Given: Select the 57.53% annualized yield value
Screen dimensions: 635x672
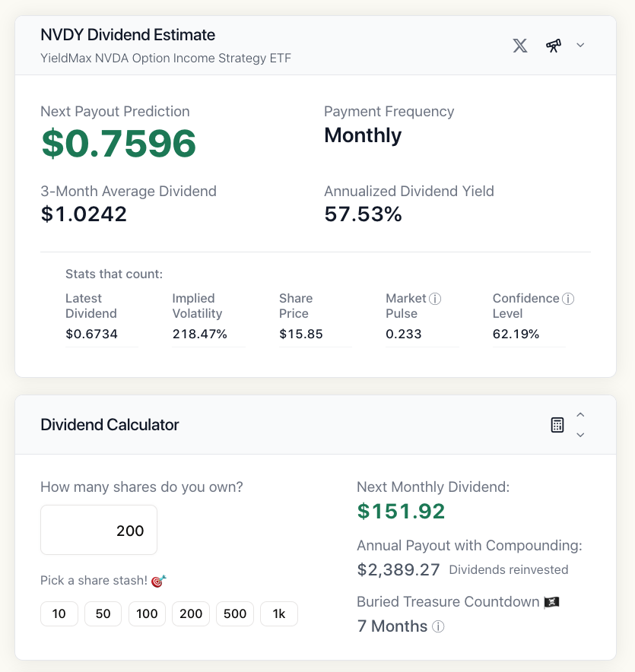Looking at the screenshot, I should 363,214.
